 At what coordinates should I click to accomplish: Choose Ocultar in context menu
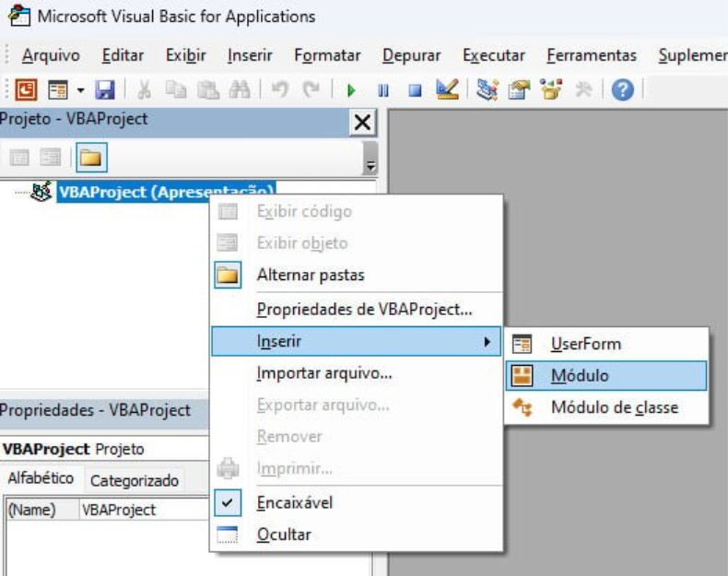357,535
